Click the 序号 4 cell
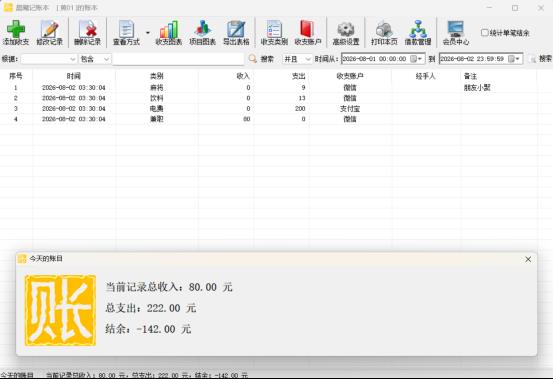 [16, 119]
